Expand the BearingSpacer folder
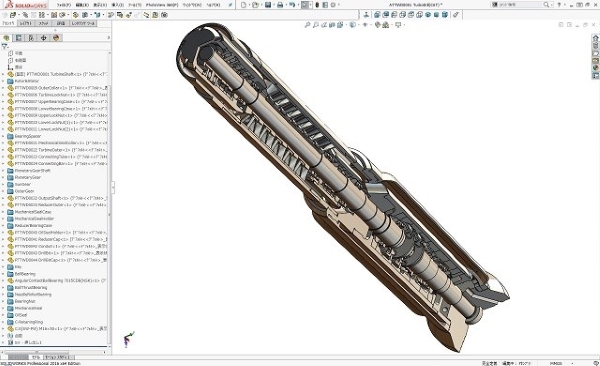 [3, 136]
